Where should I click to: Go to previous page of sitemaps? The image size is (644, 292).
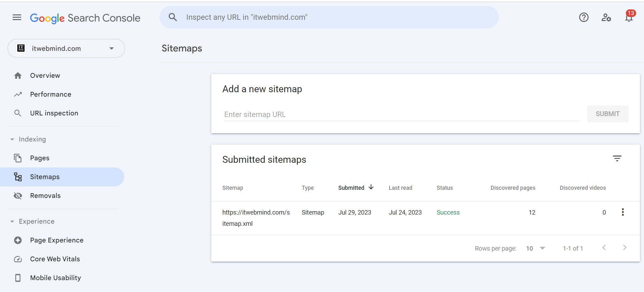click(x=604, y=248)
